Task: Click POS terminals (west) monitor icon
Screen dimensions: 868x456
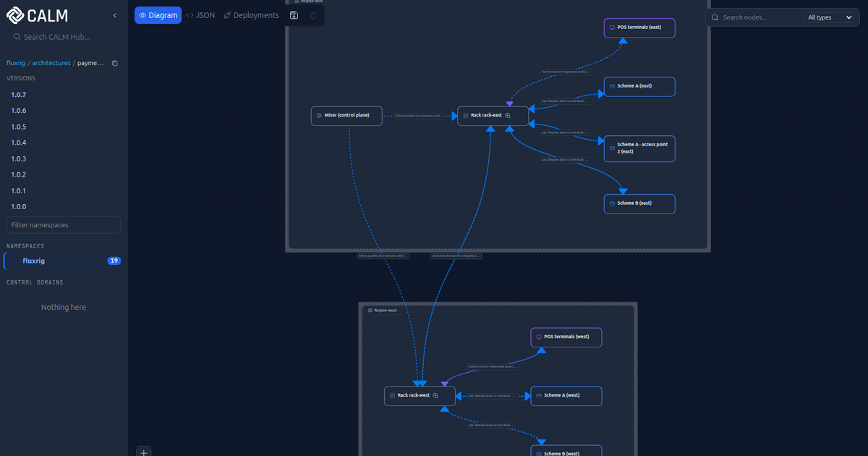Action: tap(539, 337)
